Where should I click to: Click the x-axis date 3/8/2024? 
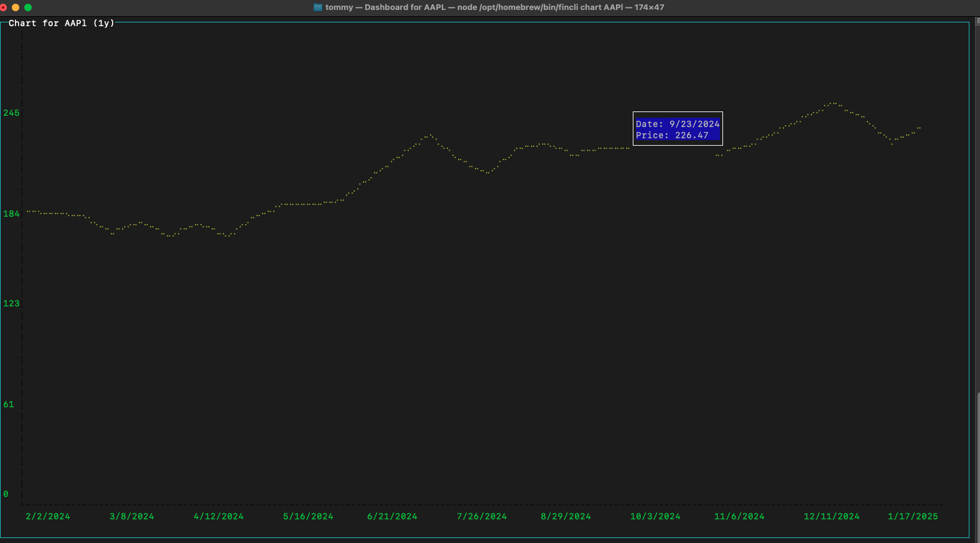coord(132,516)
